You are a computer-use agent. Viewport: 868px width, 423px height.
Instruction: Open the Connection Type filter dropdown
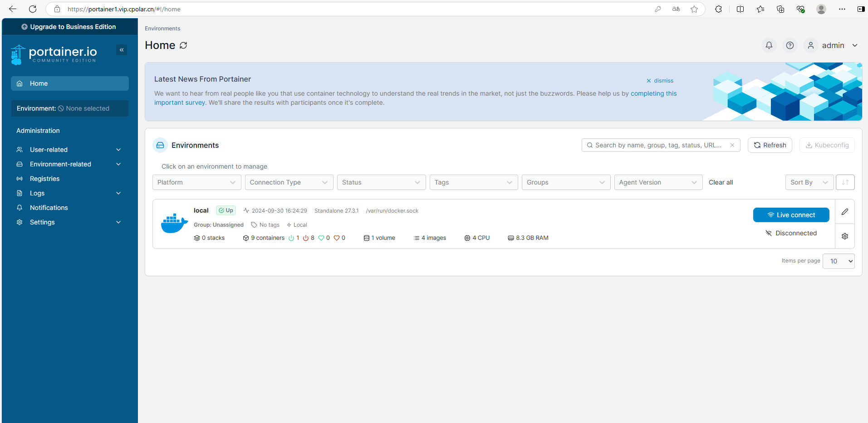289,182
